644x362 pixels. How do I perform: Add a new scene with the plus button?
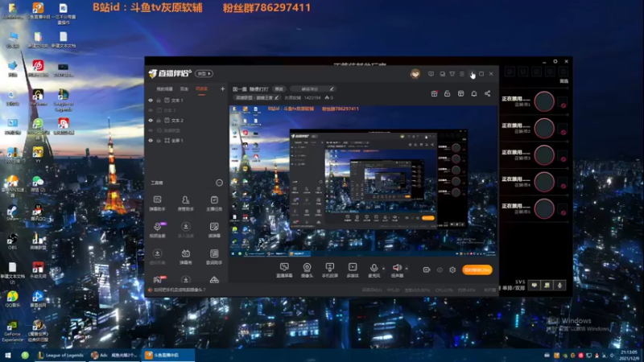tap(222, 88)
